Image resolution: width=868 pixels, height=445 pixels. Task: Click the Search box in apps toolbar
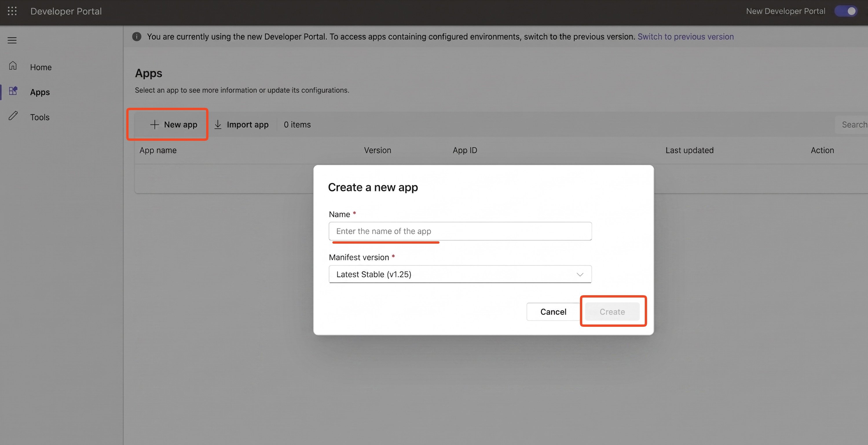[x=851, y=124]
